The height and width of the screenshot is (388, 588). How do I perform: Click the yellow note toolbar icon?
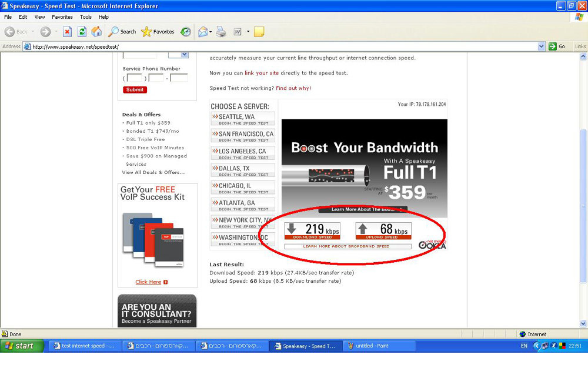(259, 32)
